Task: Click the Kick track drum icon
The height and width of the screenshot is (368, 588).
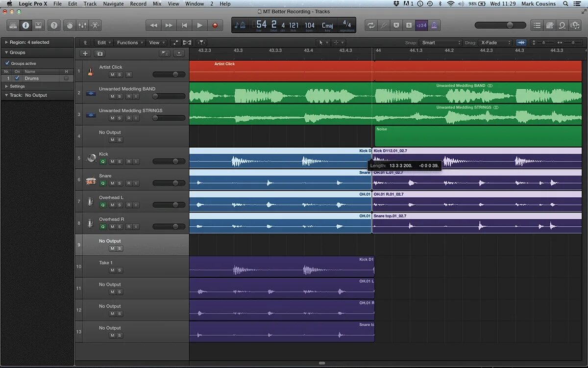Action: point(91,158)
